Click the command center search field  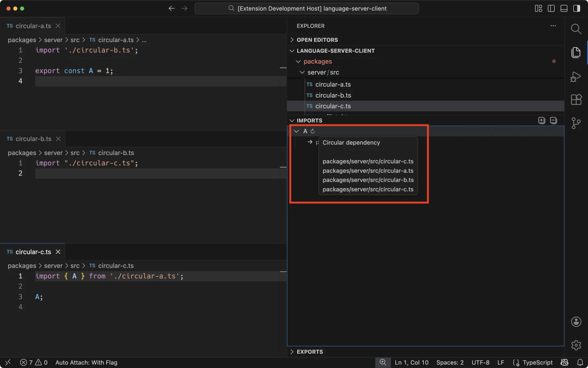(307, 9)
